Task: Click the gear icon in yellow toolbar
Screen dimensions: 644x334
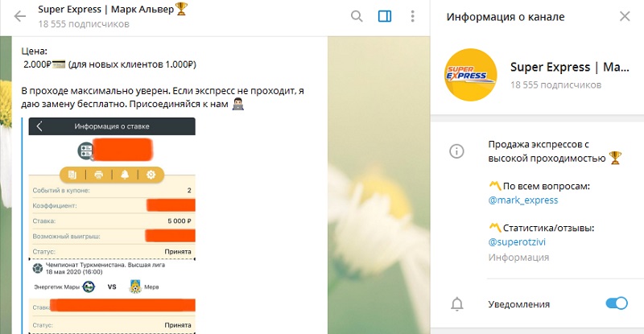Action: click(x=151, y=175)
